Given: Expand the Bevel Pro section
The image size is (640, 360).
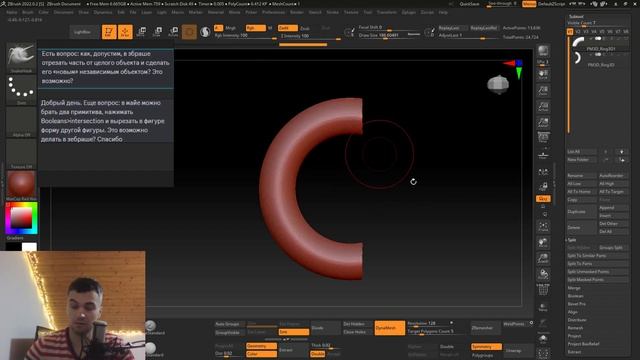Looking at the screenshot, I should click(577, 304).
